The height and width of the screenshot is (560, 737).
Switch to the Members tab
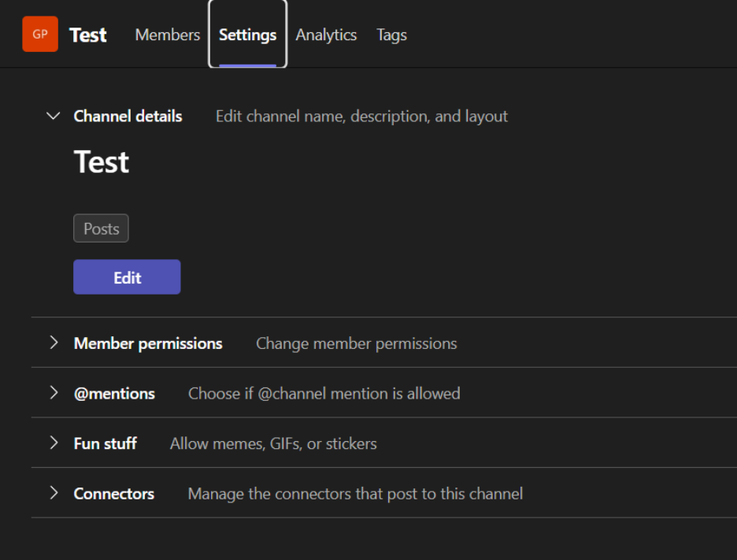pyautogui.click(x=167, y=35)
